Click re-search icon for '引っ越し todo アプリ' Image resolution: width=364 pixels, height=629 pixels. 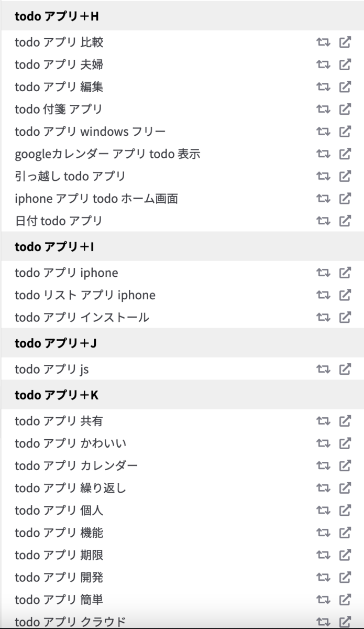[x=324, y=176]
